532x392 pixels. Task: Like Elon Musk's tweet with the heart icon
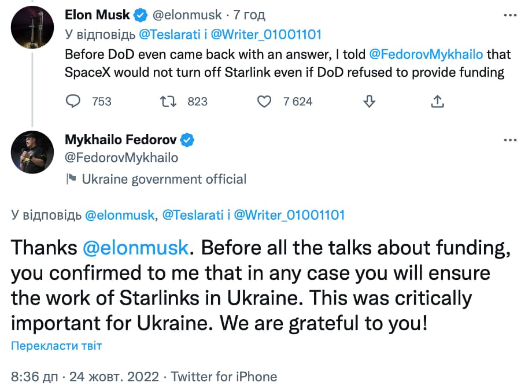[264, 101]
